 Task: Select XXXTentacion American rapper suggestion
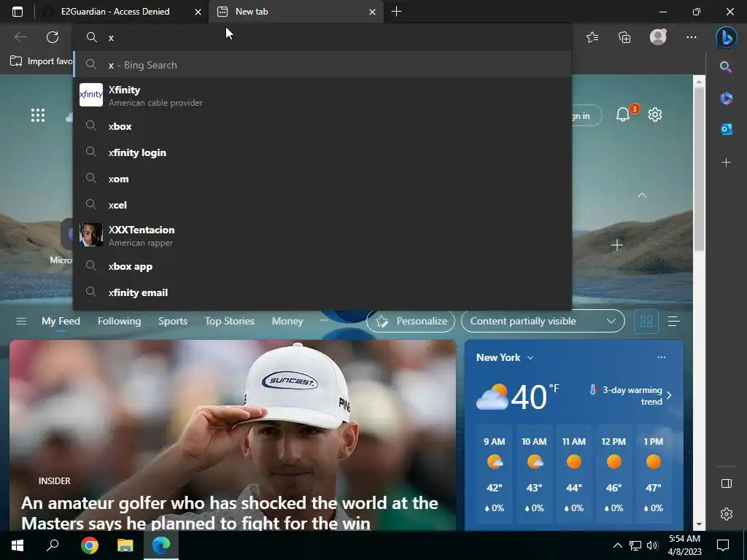click(x=322, y=236)
